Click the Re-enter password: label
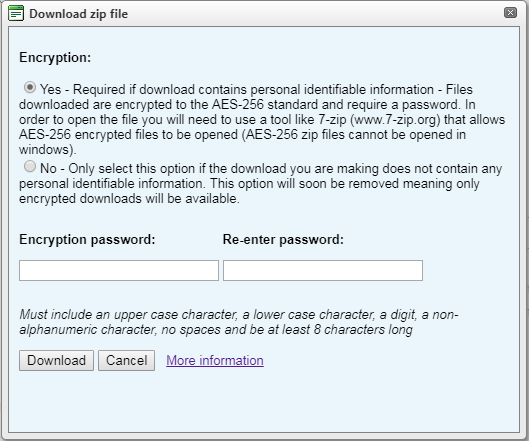Viewport: 529px width, 441px height. 283,240
